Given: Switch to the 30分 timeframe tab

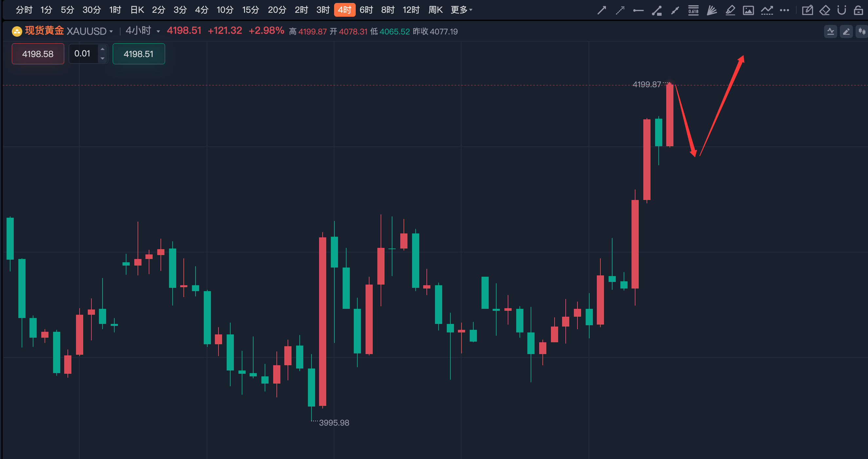Looking at the screenshot, I should (92, 10).
